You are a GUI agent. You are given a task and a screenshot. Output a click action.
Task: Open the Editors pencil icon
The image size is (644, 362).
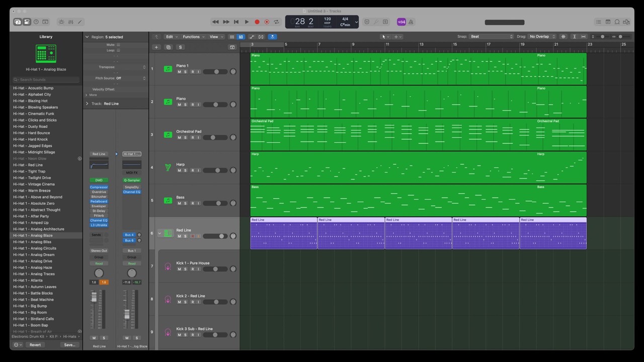pyautogui.click(x=79, y=22)
